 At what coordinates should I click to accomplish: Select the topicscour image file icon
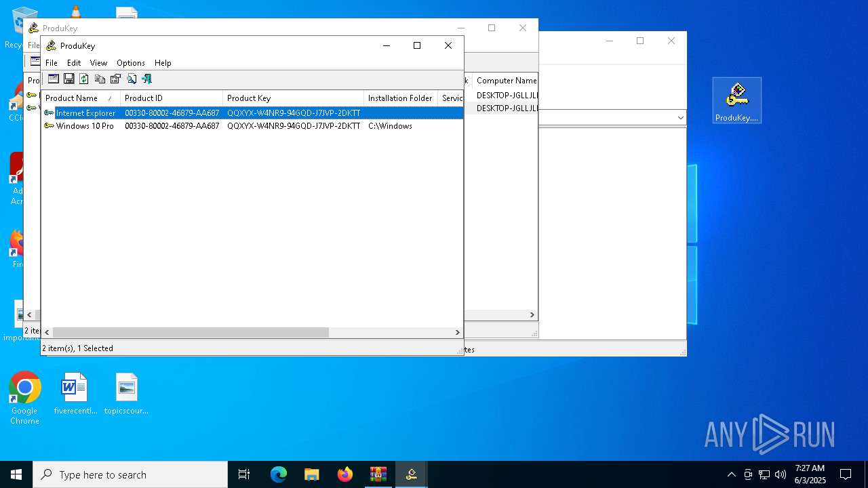(x=126, y=394)
